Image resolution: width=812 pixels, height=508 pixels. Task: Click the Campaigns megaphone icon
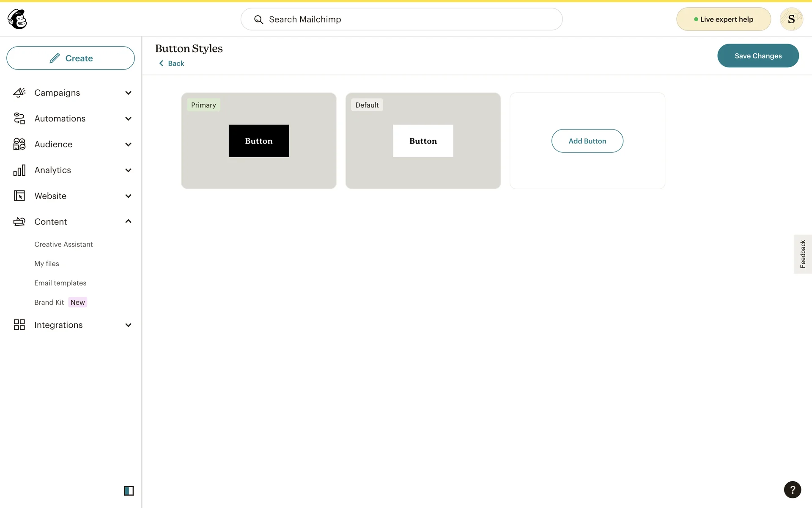[x=19, y=93]
